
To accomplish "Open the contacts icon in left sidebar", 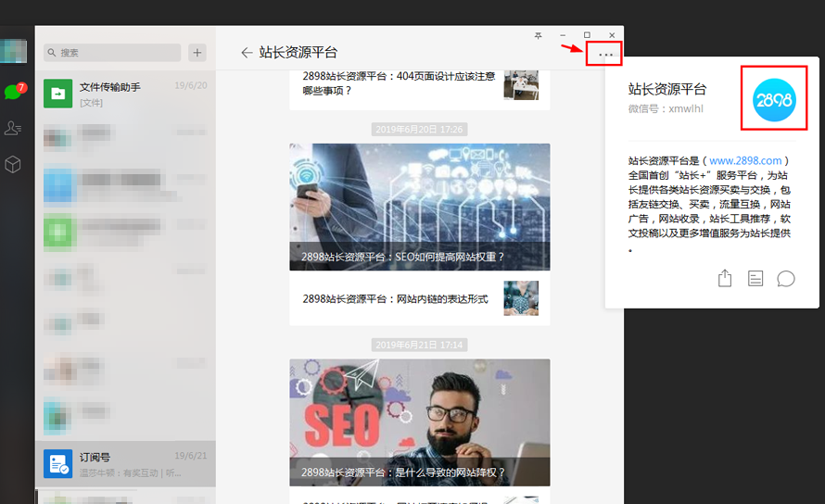I will point(13,128).
